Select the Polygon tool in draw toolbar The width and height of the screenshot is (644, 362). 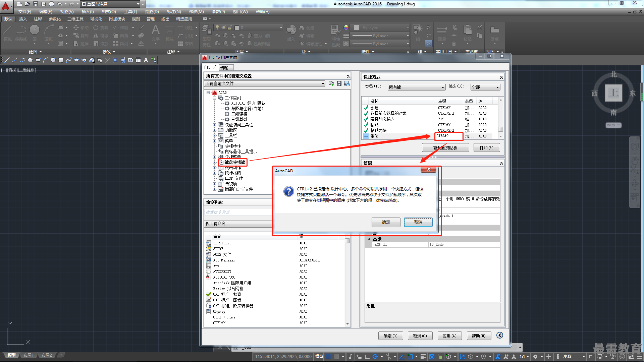pyautogui.click(x=30, y=60)
